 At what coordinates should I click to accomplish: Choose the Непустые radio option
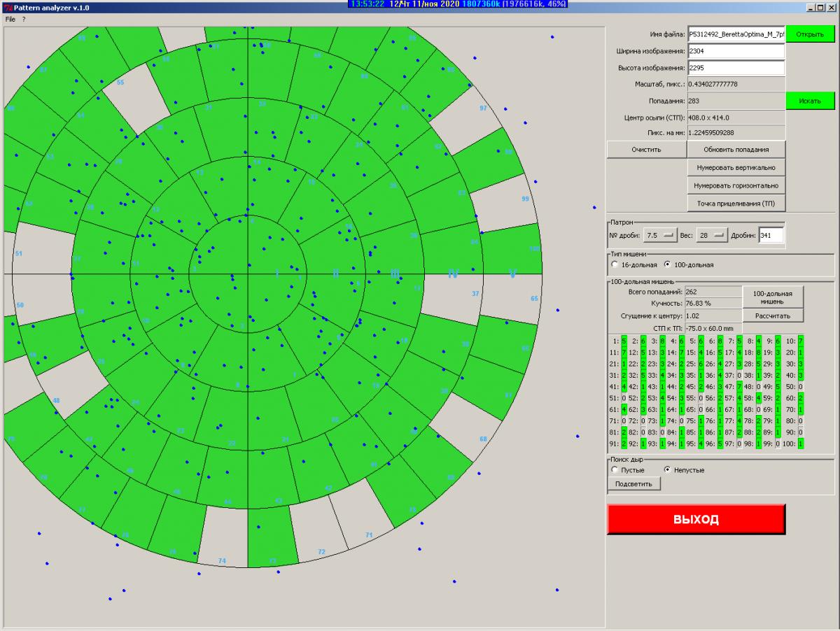(x=667, y=470)
